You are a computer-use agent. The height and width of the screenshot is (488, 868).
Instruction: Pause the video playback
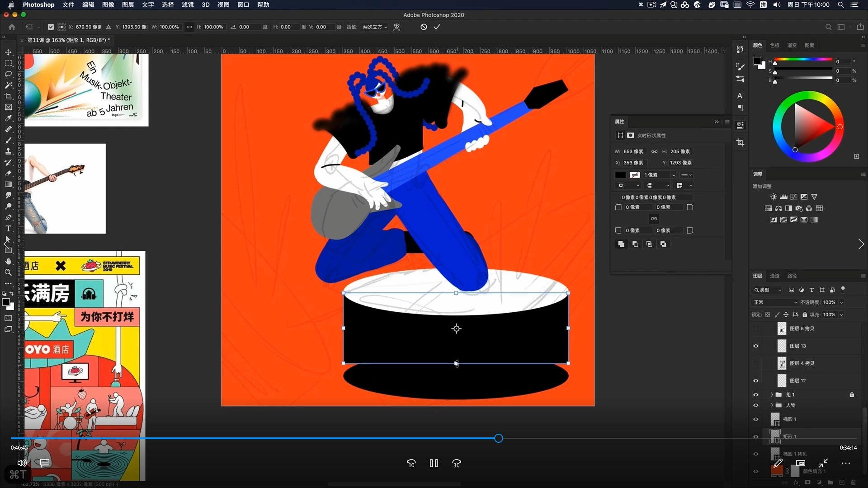pyautogui.click(x=434, y=463)
